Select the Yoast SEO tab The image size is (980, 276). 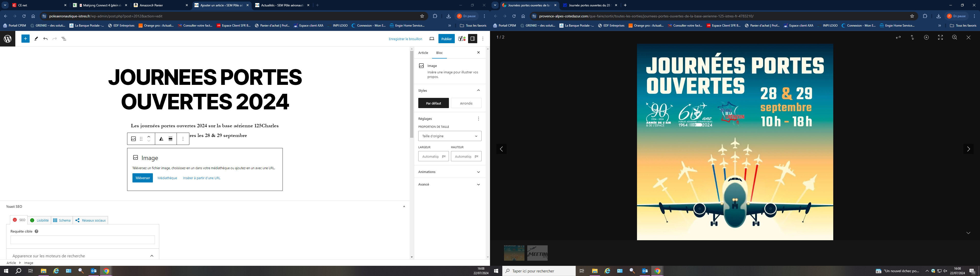(x=19, y=220)
